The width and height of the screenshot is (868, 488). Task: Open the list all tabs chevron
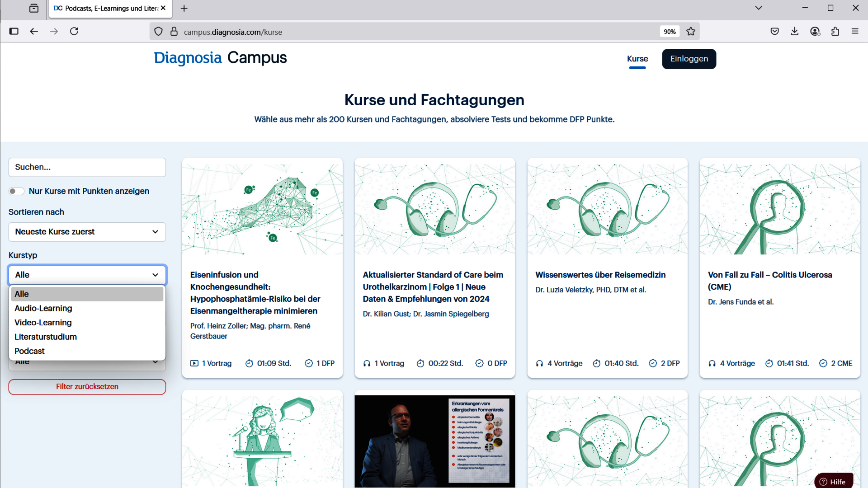click(759, 8)
